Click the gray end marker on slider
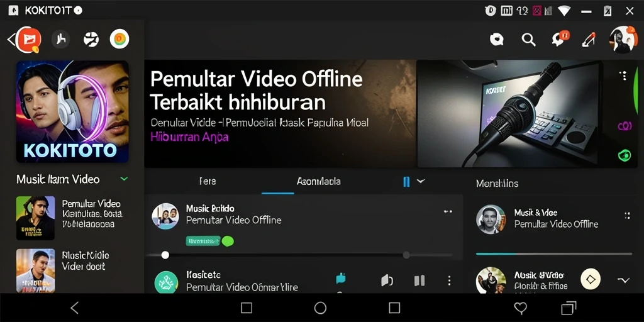The image size is (644, 322). pyautogui.click(x=406, y=255)
